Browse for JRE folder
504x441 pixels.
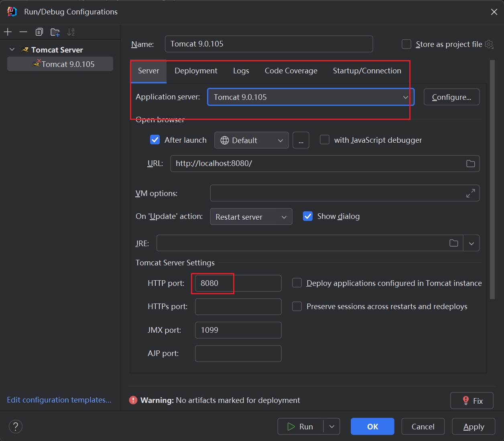454,243
